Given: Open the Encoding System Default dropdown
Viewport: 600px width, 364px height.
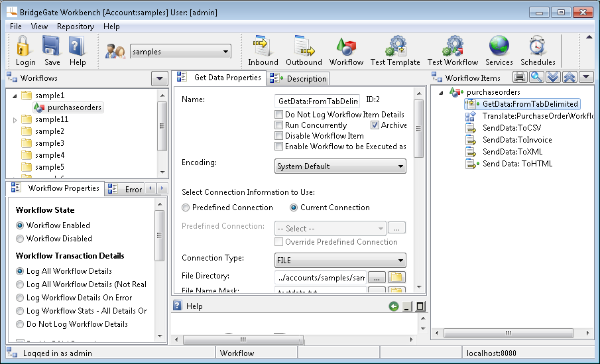Looking at the screenshot, I should [x=340, y=166].
